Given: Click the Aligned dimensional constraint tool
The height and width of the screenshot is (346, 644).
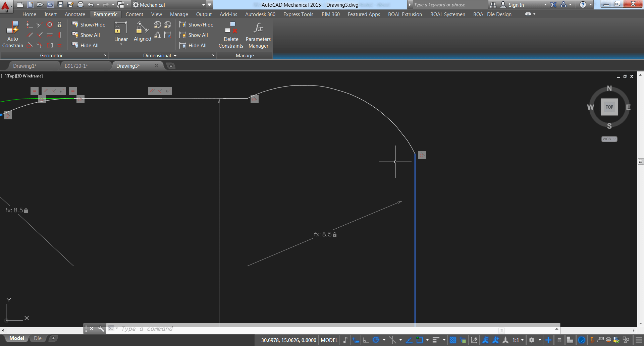Looking at the screenshot, I should click(142, 32).
